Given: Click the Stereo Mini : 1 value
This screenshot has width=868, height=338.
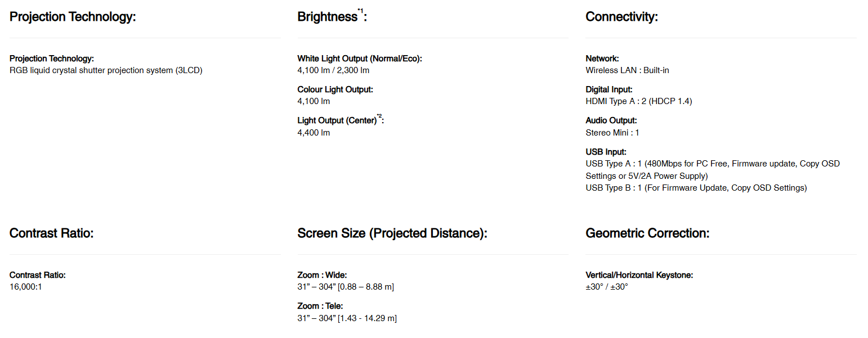Looking at the screenshot, I should coord(612,133).
